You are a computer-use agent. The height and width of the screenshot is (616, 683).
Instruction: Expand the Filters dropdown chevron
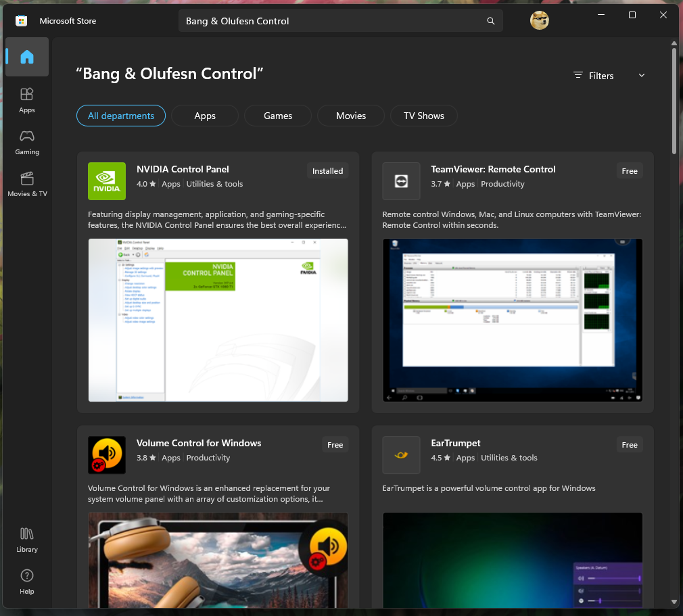[642, 75]
